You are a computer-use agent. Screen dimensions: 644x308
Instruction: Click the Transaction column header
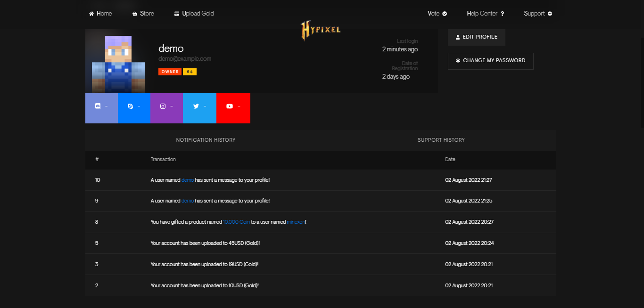[x=163, y=160]
